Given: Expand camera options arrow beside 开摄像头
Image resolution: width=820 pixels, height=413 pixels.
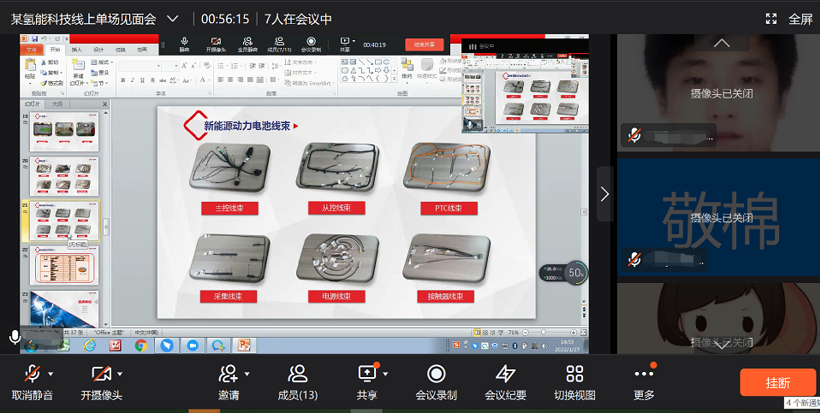Looking at the screenshot, I should (x=120, y=374).
